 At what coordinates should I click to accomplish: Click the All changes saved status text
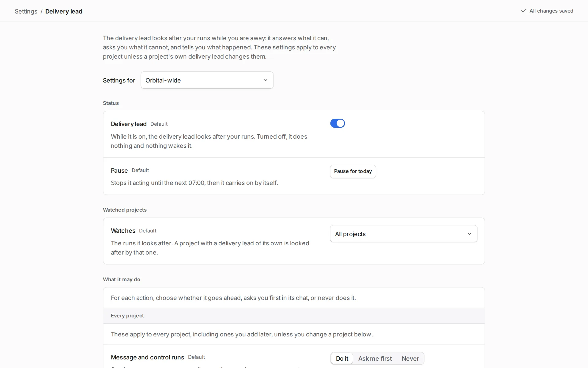(x=551, y=11)
